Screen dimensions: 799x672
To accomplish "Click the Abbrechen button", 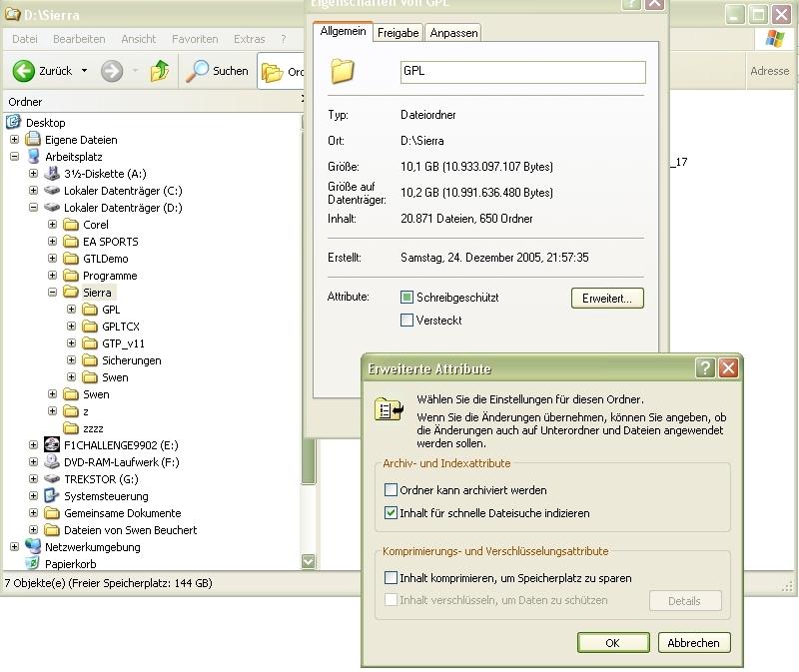I will [x=693, y=643].
